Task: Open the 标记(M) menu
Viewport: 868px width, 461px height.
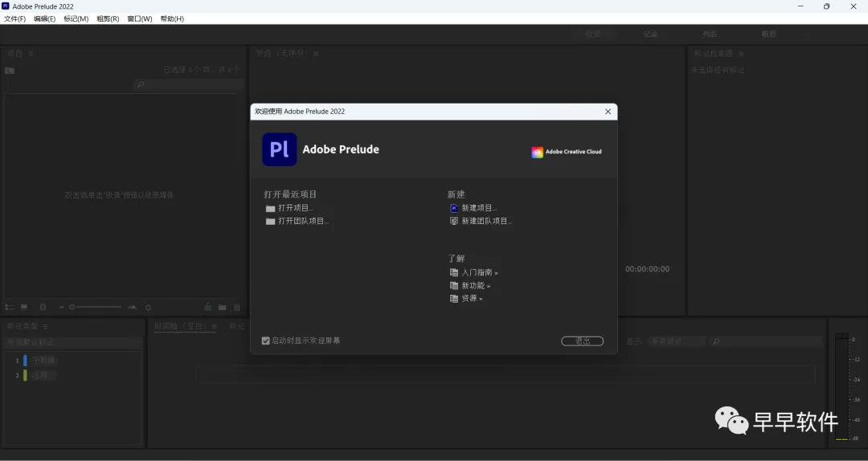Action: coord(76,18)
